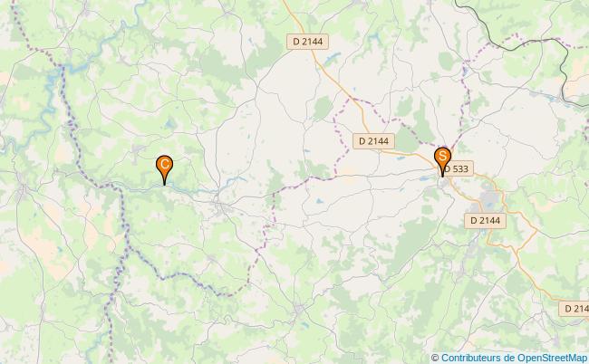Screen dimensions: 589x364
Task: Select the D 2144 label closest to the S marker
Action: click(x=373, y=141)
